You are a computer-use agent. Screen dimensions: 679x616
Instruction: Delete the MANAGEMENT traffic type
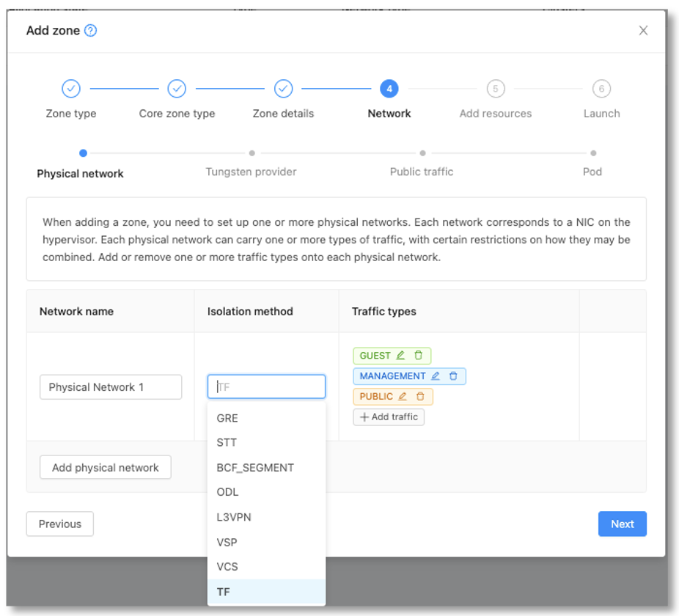coord(453,375)
